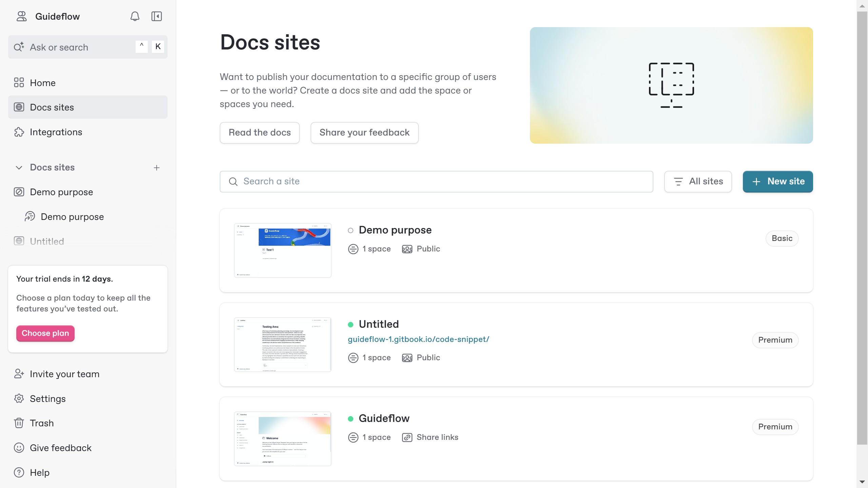
Task: Click the Premium badge on Guideflow card
Action: click(775, 427)
